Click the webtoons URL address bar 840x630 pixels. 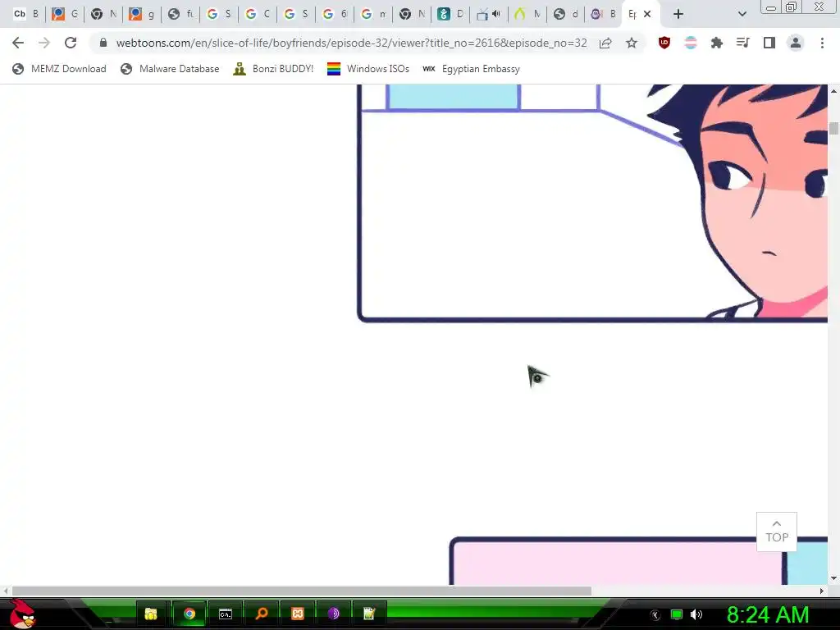click(x=351, y=43)
